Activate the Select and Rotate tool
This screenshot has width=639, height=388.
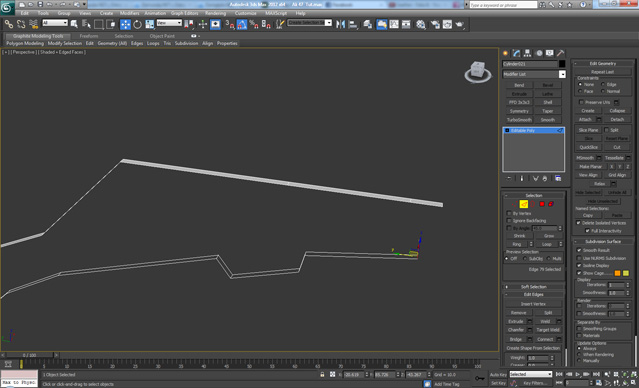pos(138,24)
